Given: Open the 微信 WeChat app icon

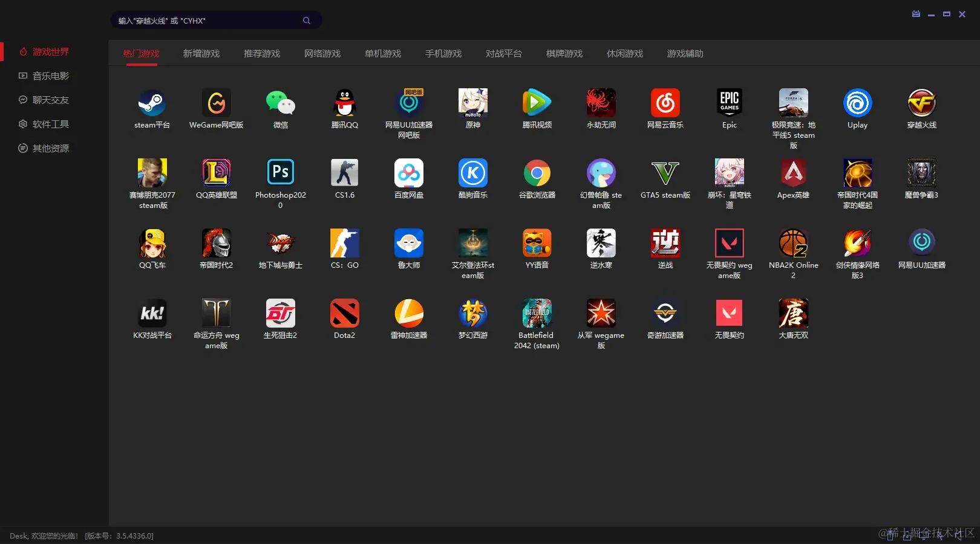Looking at the screenshot, I should (x=280, y=103).
